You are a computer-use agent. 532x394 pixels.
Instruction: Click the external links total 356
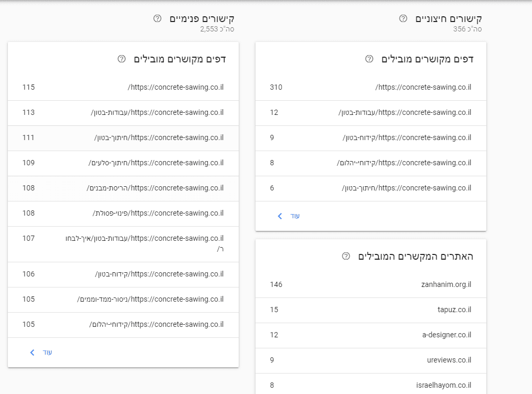460,29
